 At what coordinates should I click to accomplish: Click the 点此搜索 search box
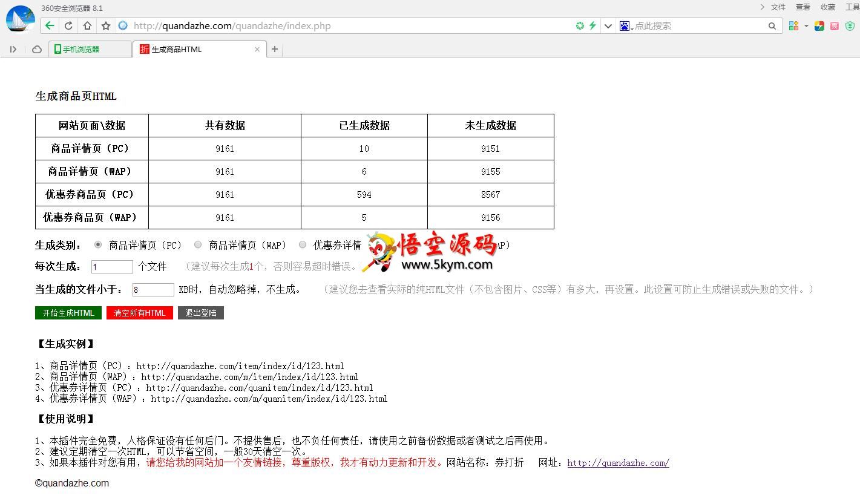[699, 26]
